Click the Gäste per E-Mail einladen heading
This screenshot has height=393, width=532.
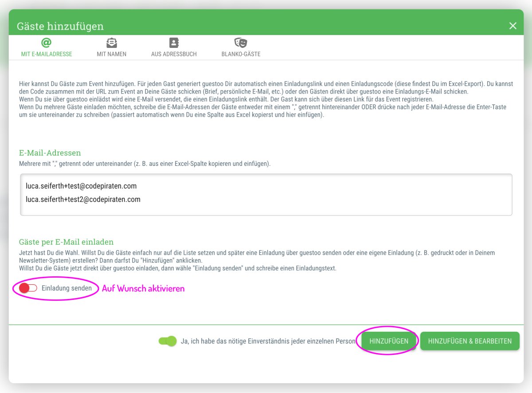pyautogui.click(x=66, y=242)
